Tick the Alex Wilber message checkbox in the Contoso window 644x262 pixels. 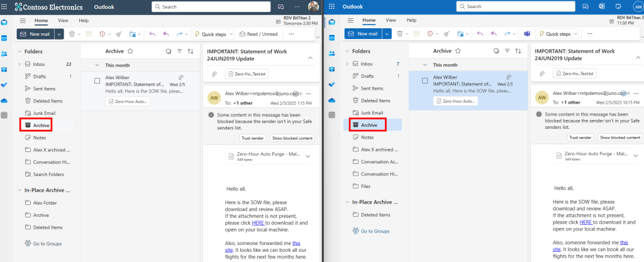click(x=97, y=81)
